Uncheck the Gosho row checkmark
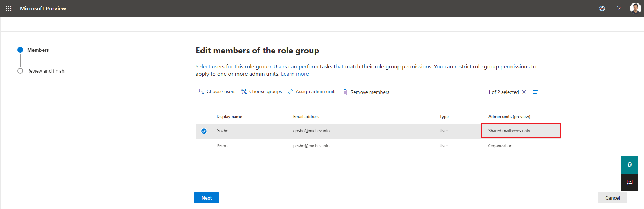 click(204, 131)
